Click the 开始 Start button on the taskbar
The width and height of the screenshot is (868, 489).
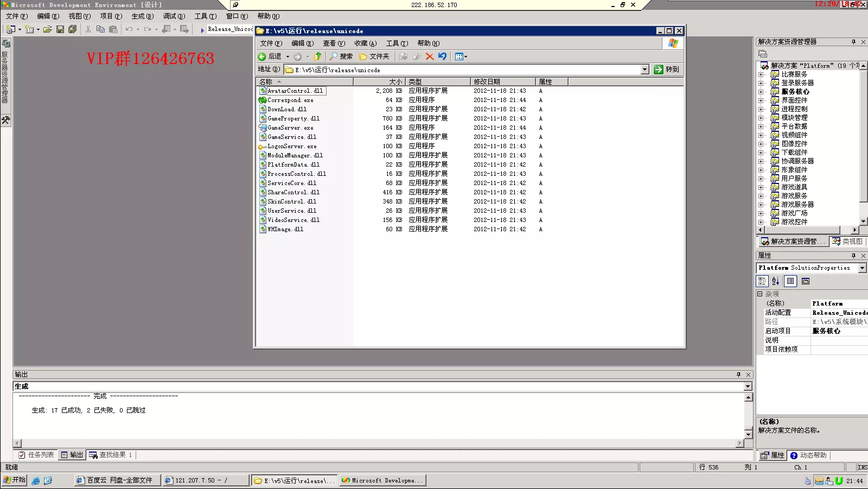[14, 480]
